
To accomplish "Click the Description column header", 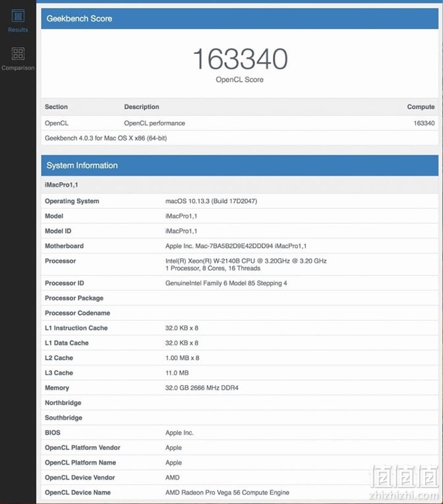I will click(x=142, y=107).
